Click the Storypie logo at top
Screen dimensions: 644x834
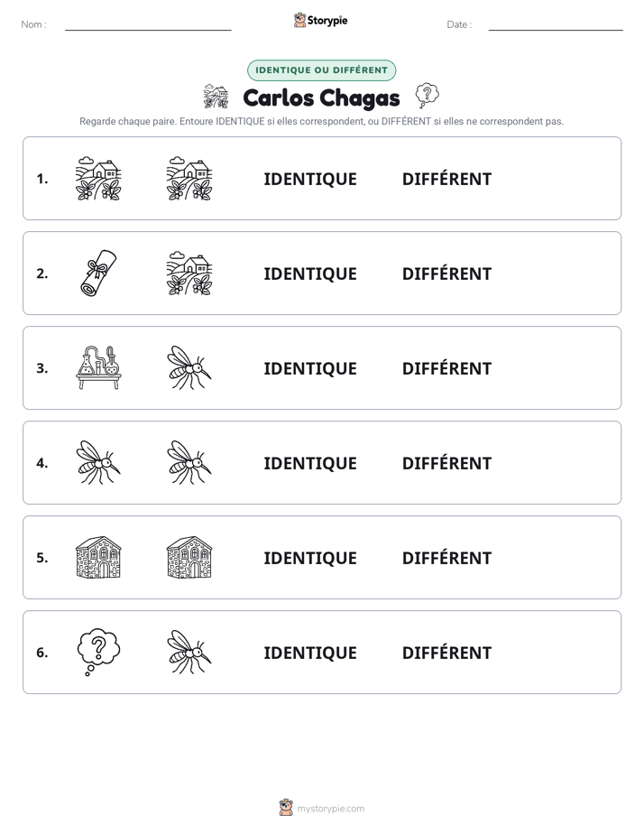coord(320,20)
